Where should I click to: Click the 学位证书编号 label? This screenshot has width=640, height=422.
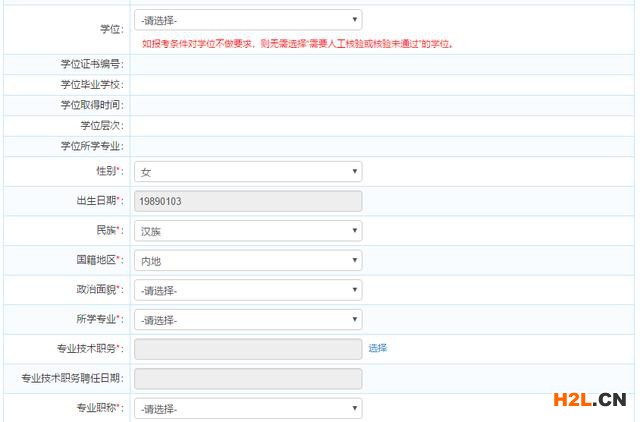(x=91, y=64)
